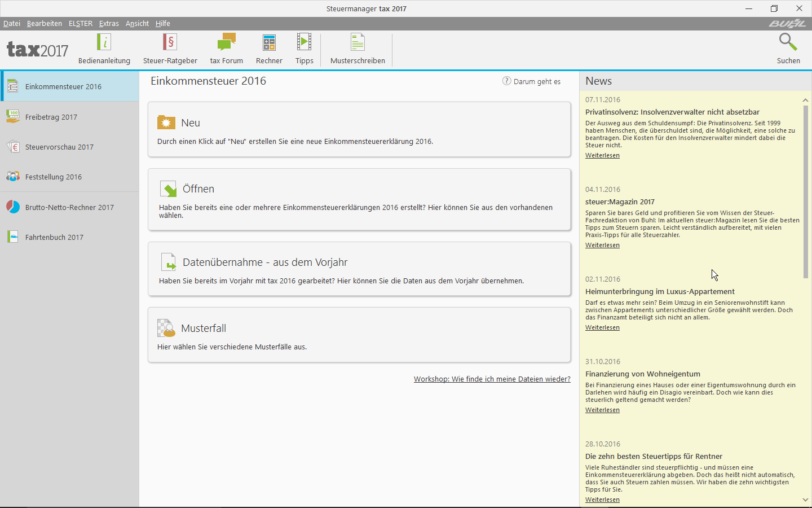The height and width of the screenshot is (508, 812).
Task: Click headline Heimunterbringung im Luxus-Appartement
Action: point(660,291)
